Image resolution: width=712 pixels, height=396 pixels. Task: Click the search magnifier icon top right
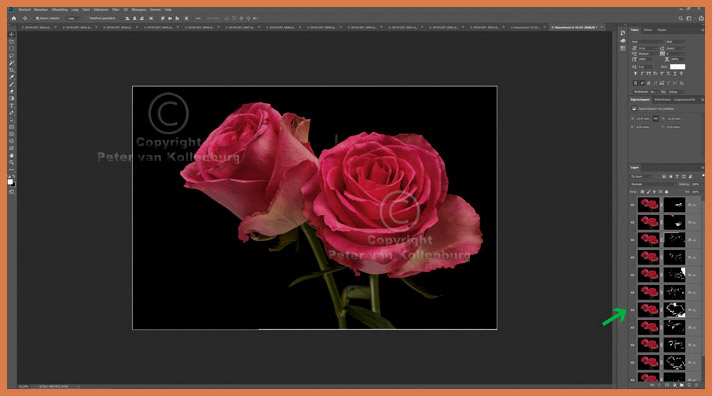tap(681, 18)
